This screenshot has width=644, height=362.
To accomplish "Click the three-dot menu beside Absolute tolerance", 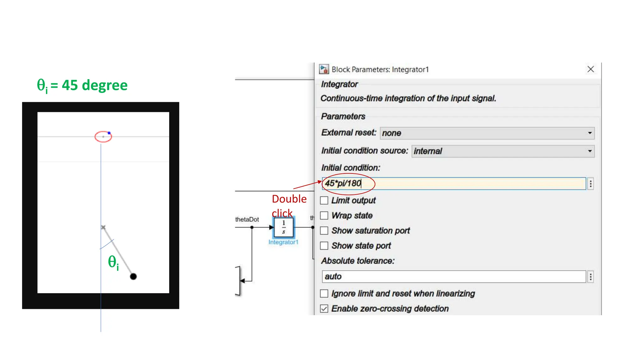I will point(591,277).
